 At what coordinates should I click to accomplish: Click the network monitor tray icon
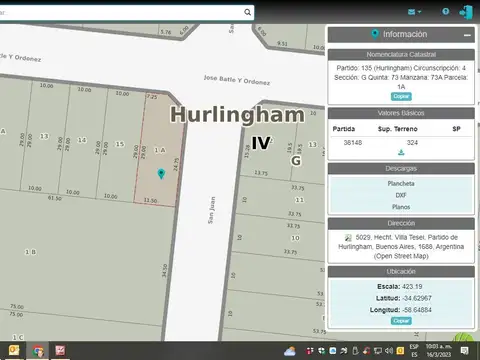coord(378,351)
